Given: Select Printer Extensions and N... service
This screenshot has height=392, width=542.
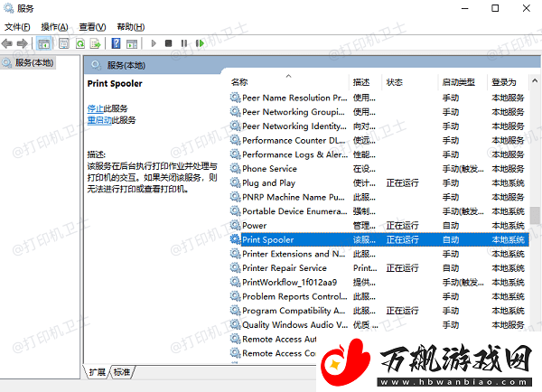Looking at the screenshot, I should point(379,254).
